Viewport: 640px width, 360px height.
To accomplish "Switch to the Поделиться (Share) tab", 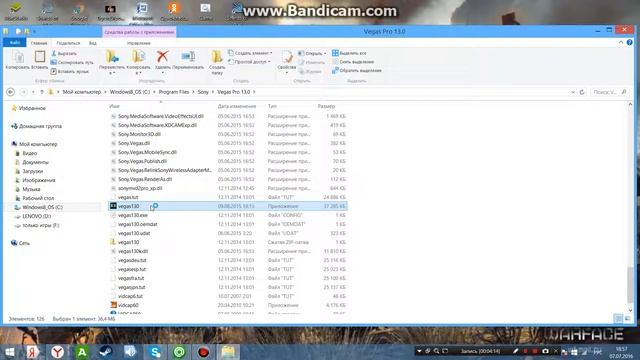I will 68,43.
